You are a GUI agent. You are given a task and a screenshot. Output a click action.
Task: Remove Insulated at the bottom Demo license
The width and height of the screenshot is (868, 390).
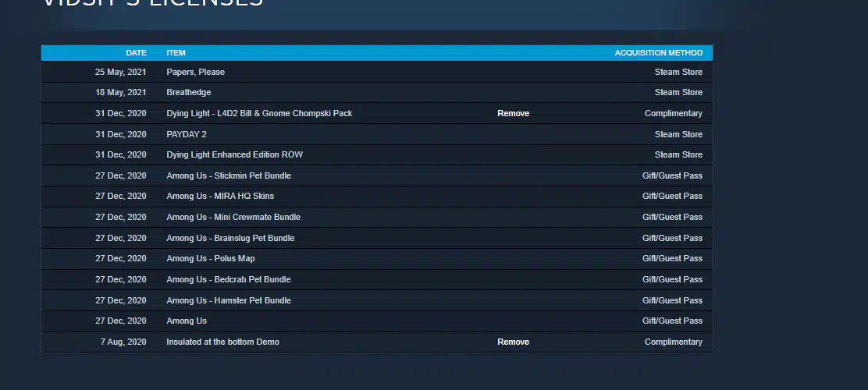pyautogui.click(x=513, y=342)
